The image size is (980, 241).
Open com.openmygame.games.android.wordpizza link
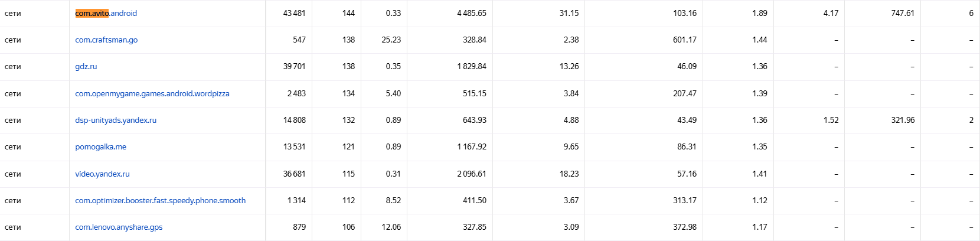152,93
